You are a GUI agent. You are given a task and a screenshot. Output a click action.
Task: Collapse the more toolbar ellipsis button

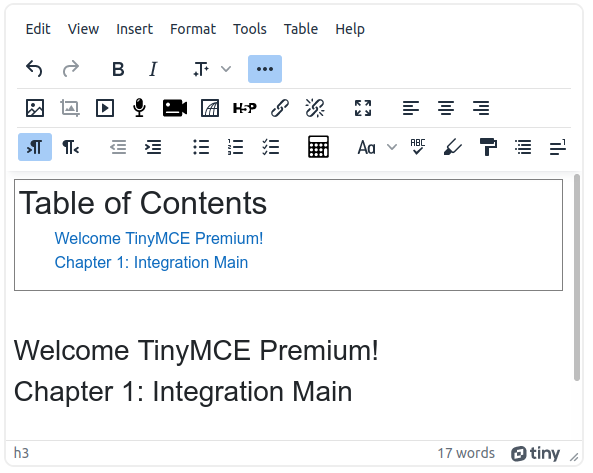coord(265,69)
